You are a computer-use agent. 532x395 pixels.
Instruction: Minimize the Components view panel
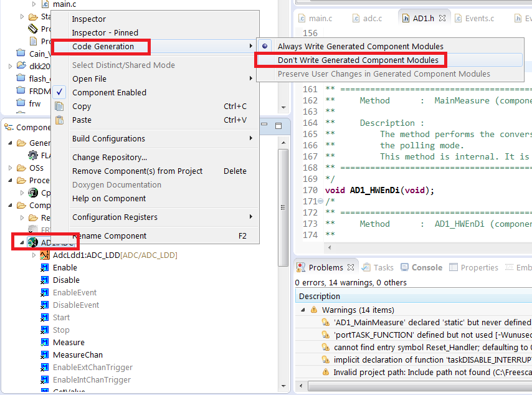[x=264, y=125]
